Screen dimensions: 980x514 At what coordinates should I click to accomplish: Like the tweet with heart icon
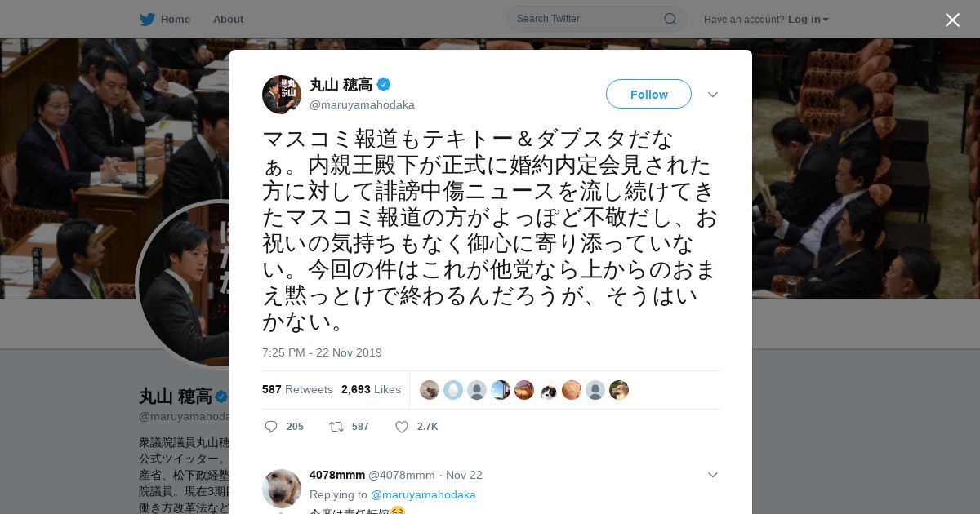[x=402, y=427]
